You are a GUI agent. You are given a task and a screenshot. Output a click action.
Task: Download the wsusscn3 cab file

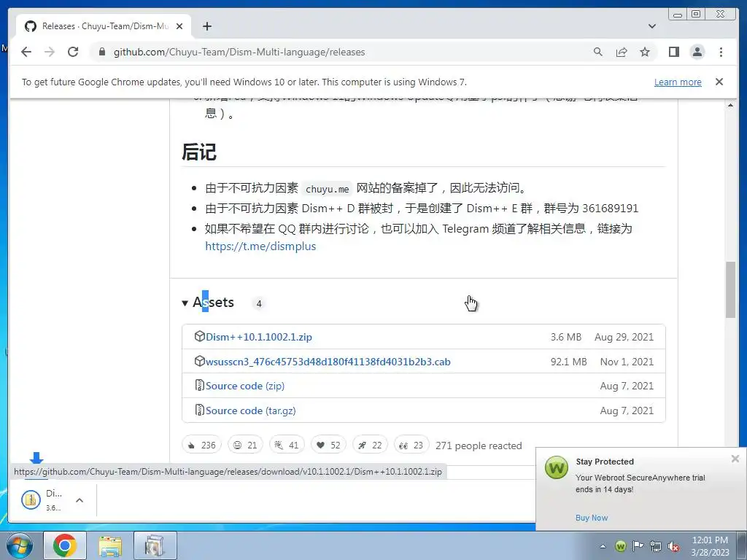[x=328, y=362]
